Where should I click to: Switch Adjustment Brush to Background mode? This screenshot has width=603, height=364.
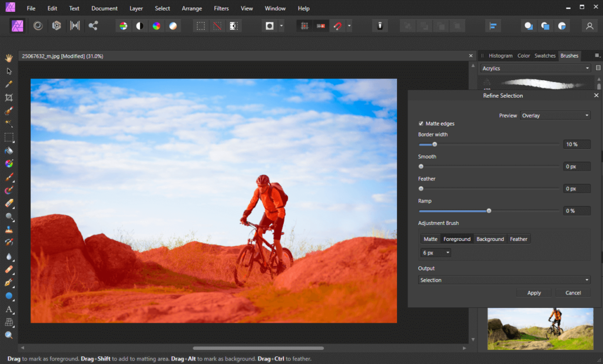pyautogui.click(x=490, y=239)
